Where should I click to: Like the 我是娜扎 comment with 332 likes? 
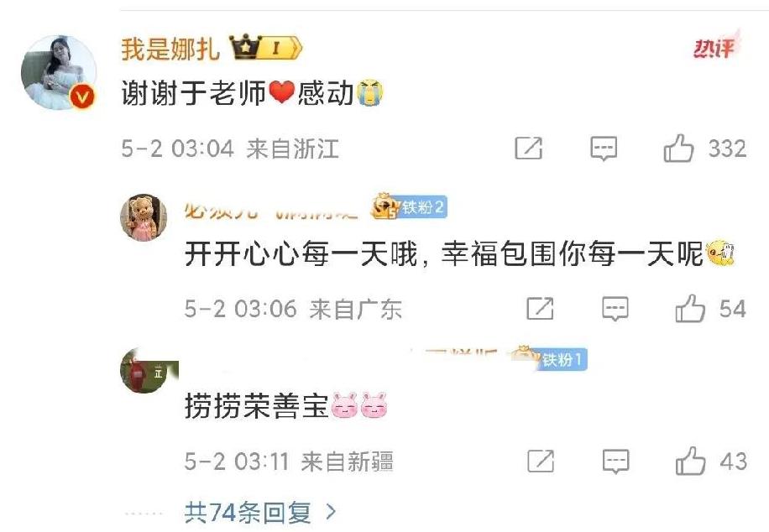(679, 148)
